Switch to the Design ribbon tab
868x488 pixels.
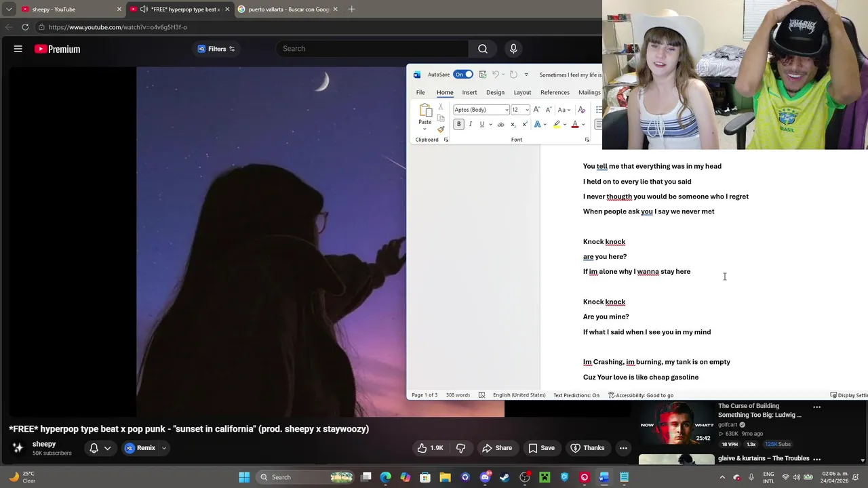tap(495, 92)
